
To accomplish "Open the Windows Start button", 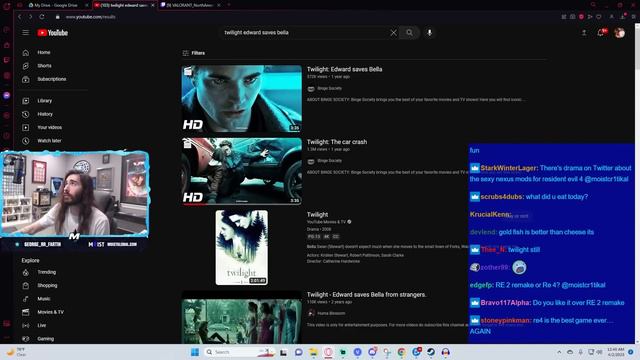I will coord(195,352).
